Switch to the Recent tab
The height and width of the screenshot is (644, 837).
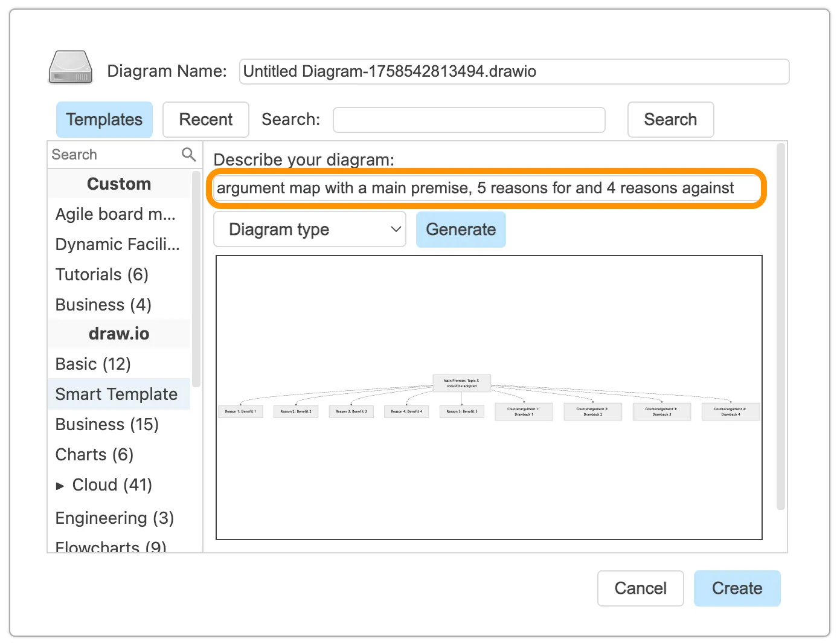click(x=205, y=120)
